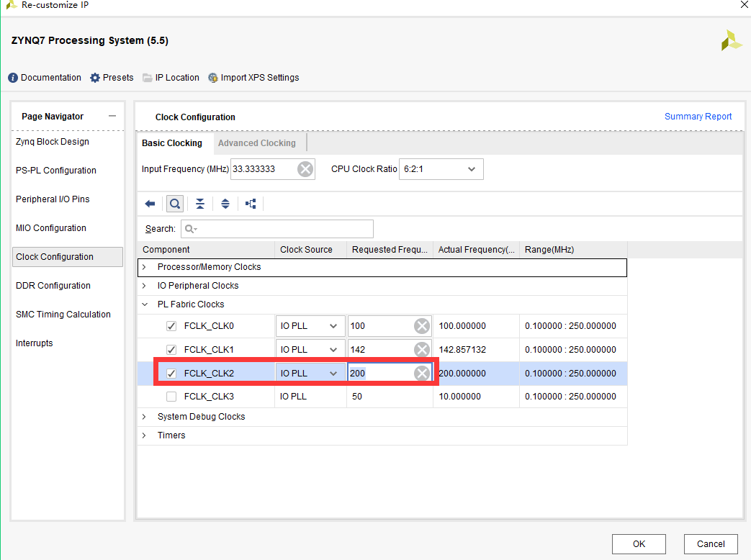Clear FCLK_CLK0 requested frequency value
Screen dimensions: 751x560
click(421, 326)
